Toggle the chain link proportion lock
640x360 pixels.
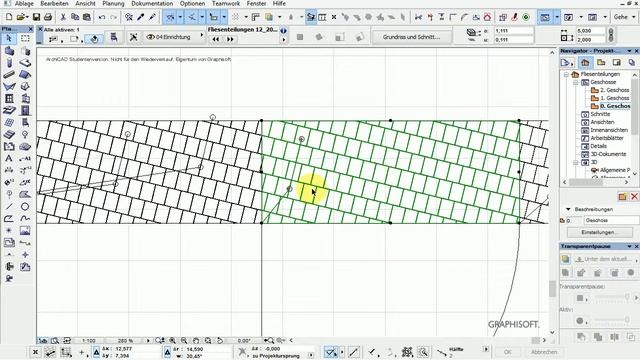(611, 35)
